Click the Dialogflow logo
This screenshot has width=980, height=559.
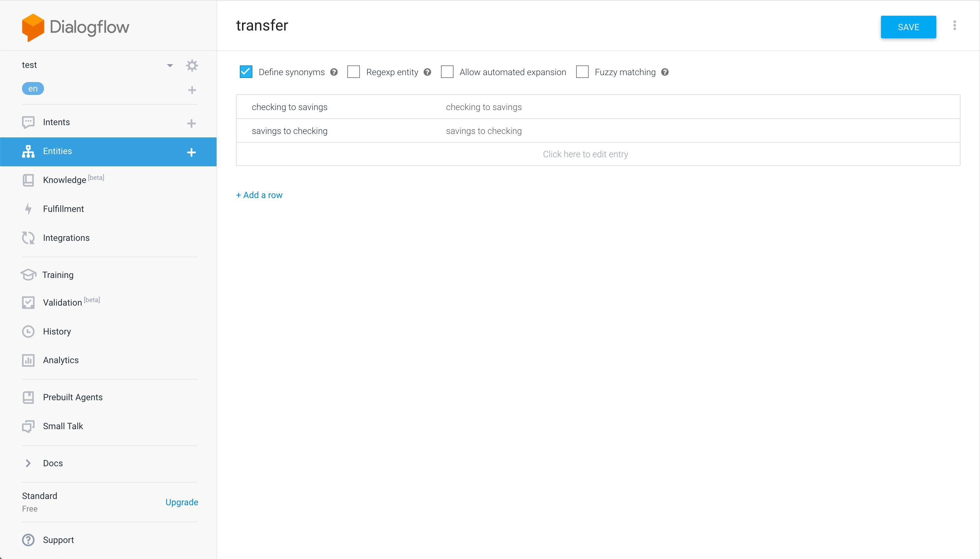tap(76, 27)
